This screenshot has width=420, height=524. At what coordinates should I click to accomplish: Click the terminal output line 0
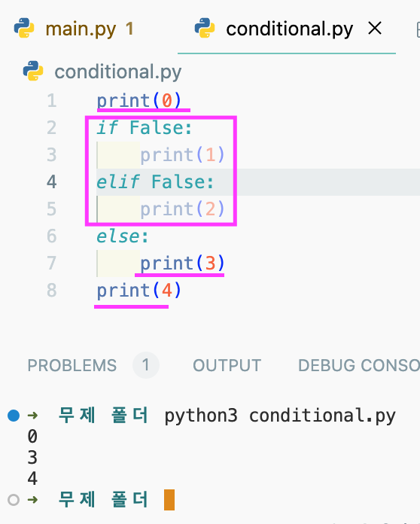(x=32, y=437)
